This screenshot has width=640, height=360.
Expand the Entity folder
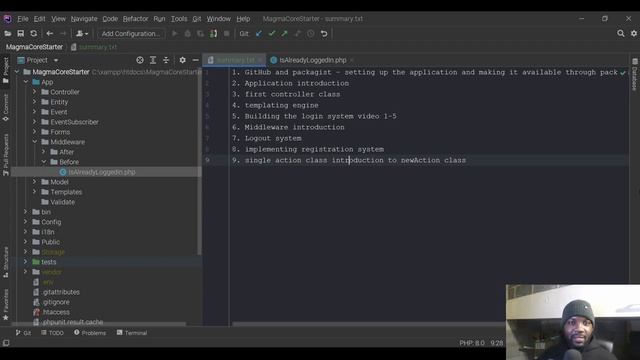click(35, 102)
